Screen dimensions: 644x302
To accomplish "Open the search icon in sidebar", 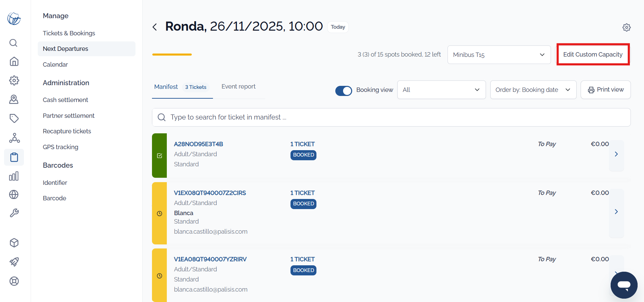I will pos(13,43).
